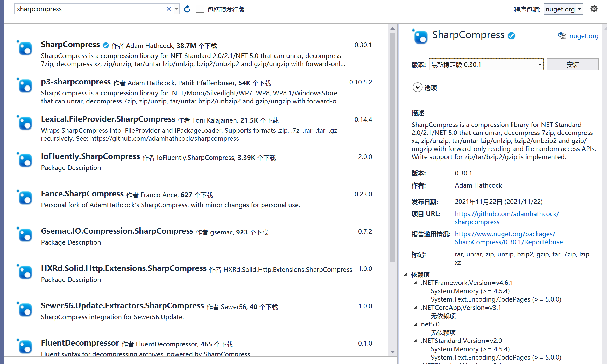
Task: Click the 描述 description heading
Action: point(418,113)
